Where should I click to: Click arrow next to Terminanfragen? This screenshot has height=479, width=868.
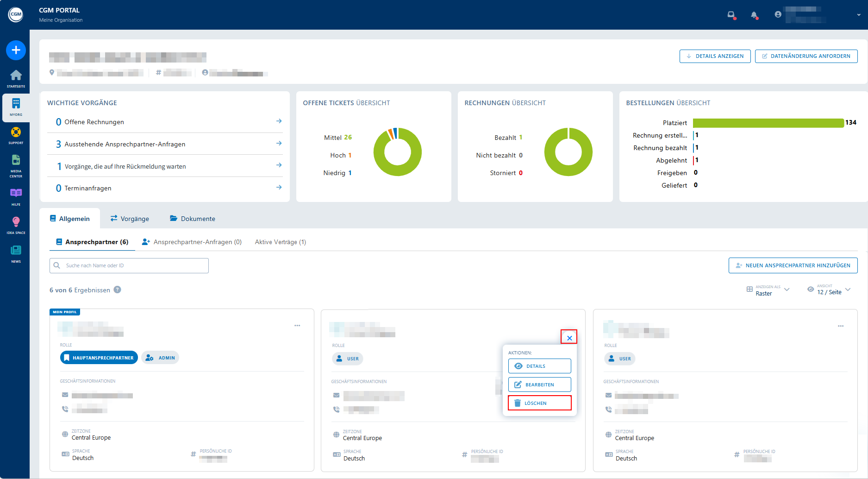point(279,187)
